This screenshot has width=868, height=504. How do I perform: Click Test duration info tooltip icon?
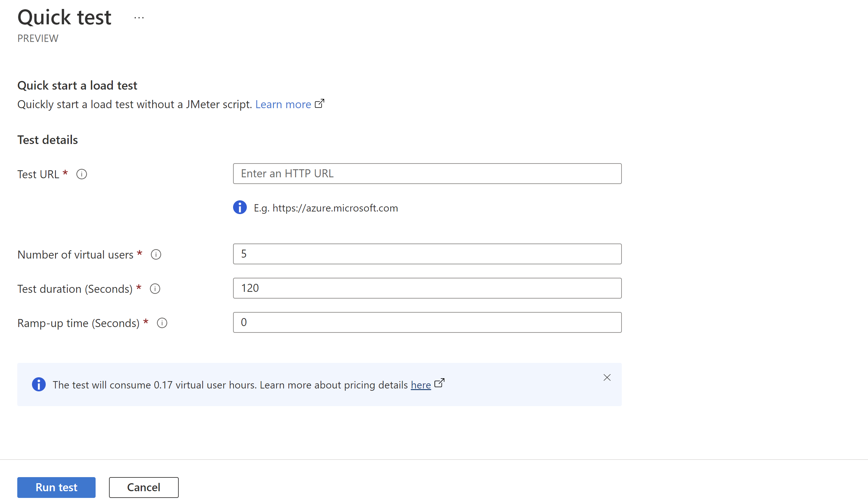click(x=155, y=289)
